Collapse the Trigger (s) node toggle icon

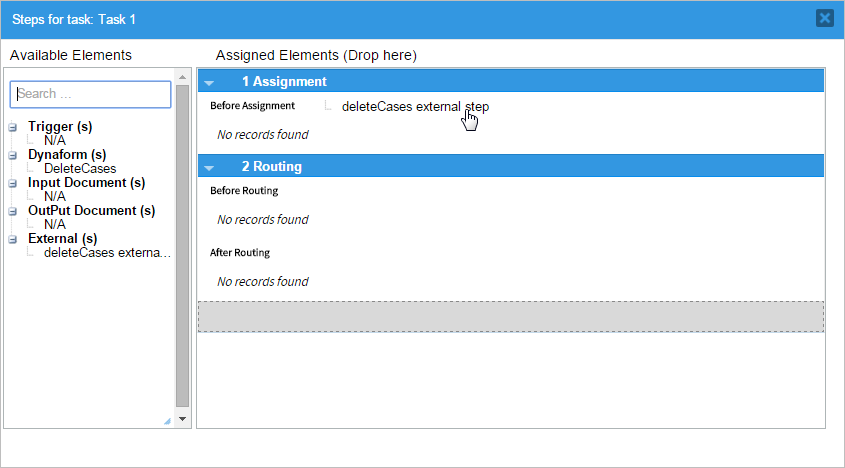click(x=12, y=127)
